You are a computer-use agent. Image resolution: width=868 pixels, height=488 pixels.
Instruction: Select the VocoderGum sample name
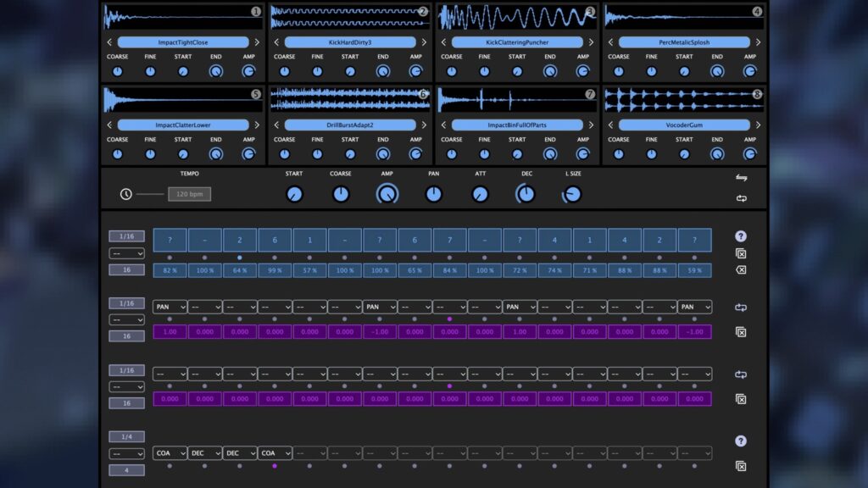point(684,125)
